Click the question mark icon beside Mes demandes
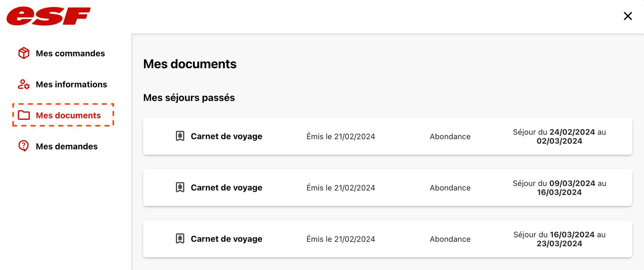This screenshot has width=644, height=270. coord(24,146)
